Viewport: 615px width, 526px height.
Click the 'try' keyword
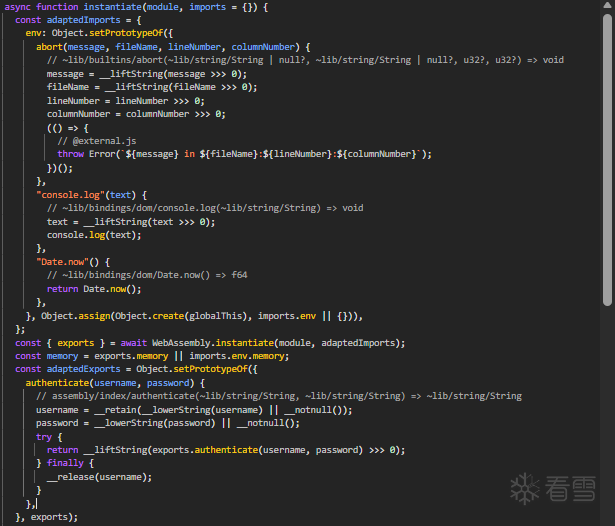click(44, 437)
